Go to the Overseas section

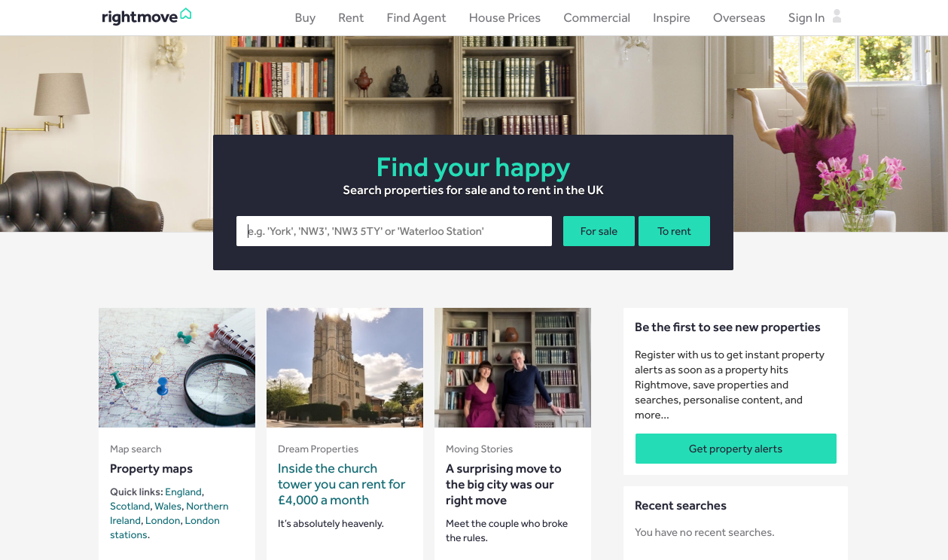pos(739,18)
